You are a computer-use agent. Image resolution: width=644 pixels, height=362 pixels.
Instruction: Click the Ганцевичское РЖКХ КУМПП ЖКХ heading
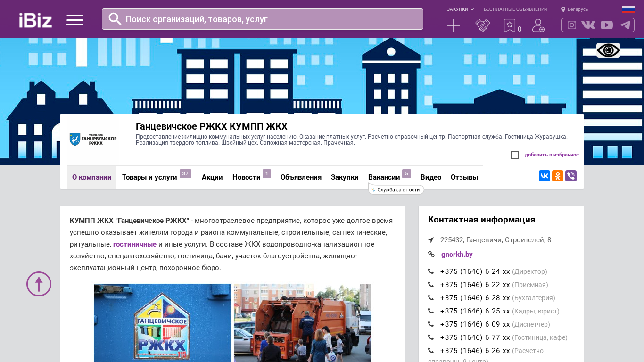[212, 126]
